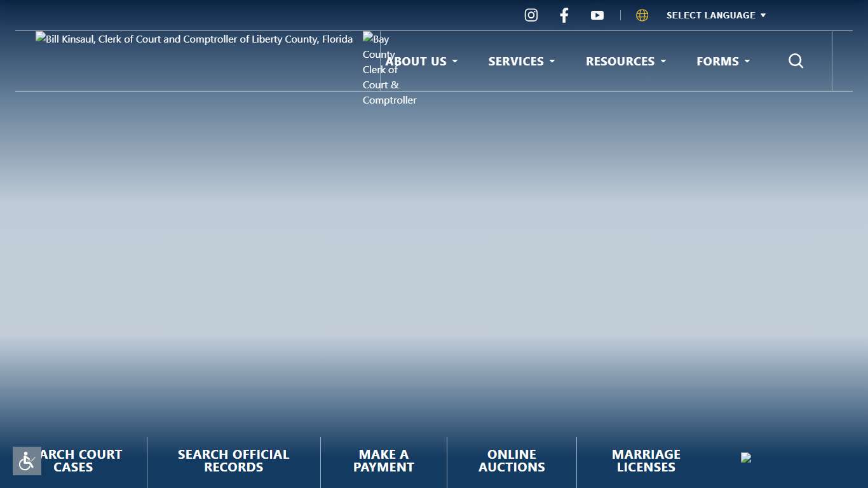Image resolution: width=868 pixels, height=488 pixels.
Task: Click the Bill Kinsaul Liberty County logo
Action: [x=194, y=39]
